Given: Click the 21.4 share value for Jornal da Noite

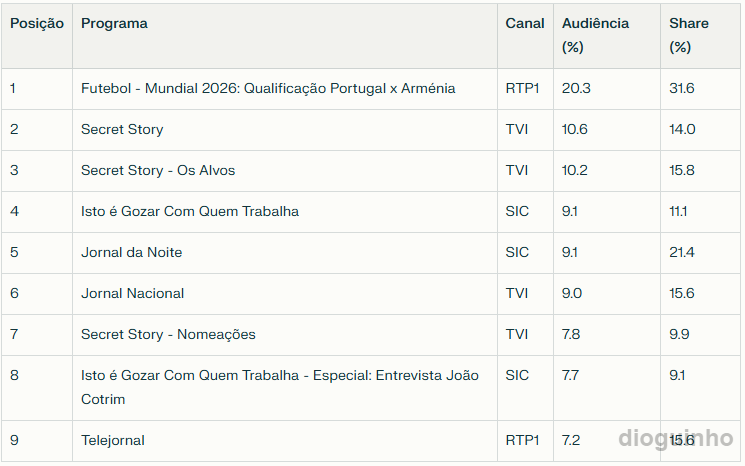Looking at the screenshot, I should [681, 252].
